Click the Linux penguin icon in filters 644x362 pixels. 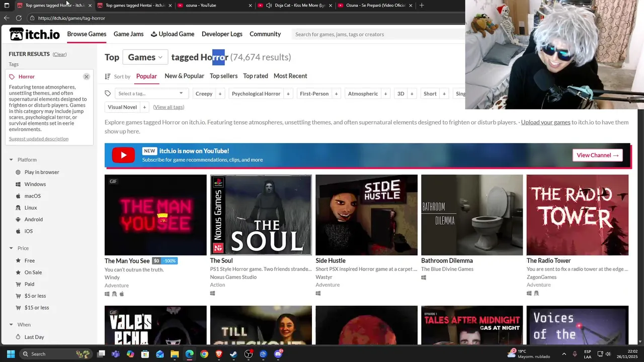(18, 208)
